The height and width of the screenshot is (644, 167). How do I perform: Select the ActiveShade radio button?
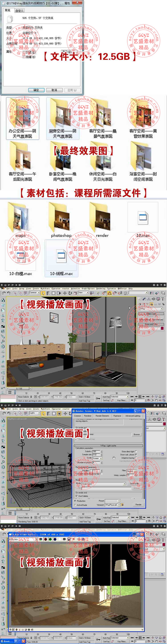coord(75,505)
